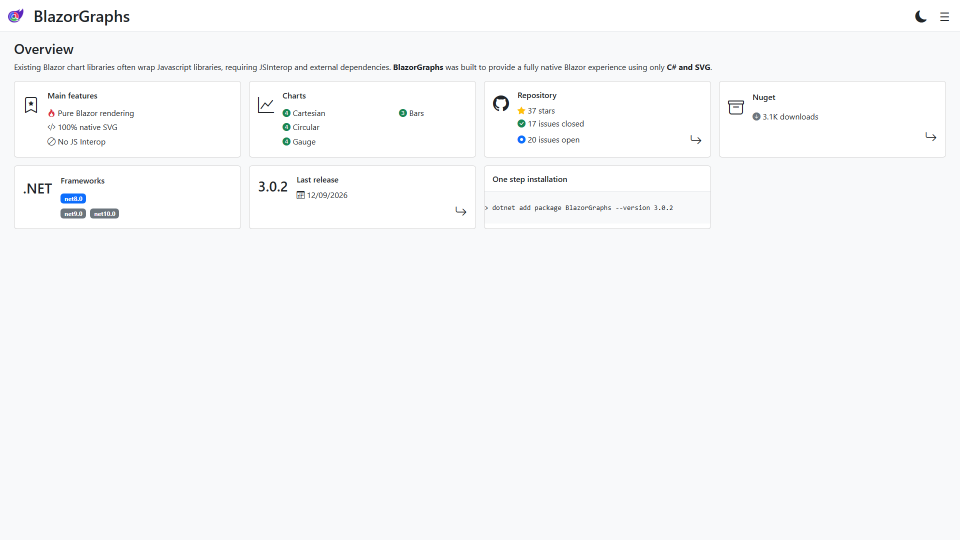The height and width of the screenshot is (540, 960).
Task: Click the 'Last release' card title
Action: 317,180
